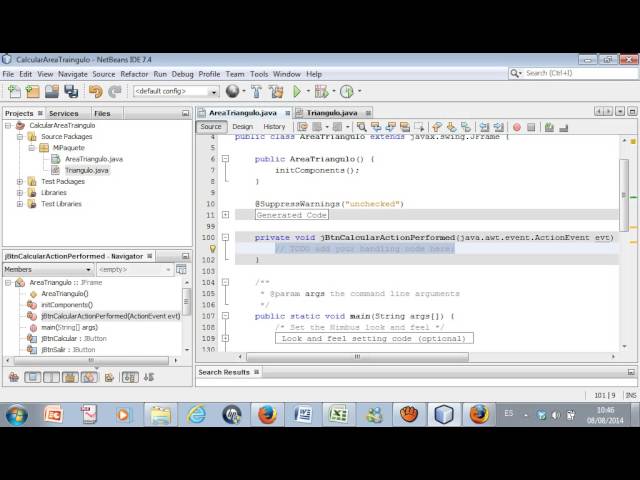Click the Find Selection magnifier icon
Image resolution: width=640 pixels, height=480 pixels.
361,127
